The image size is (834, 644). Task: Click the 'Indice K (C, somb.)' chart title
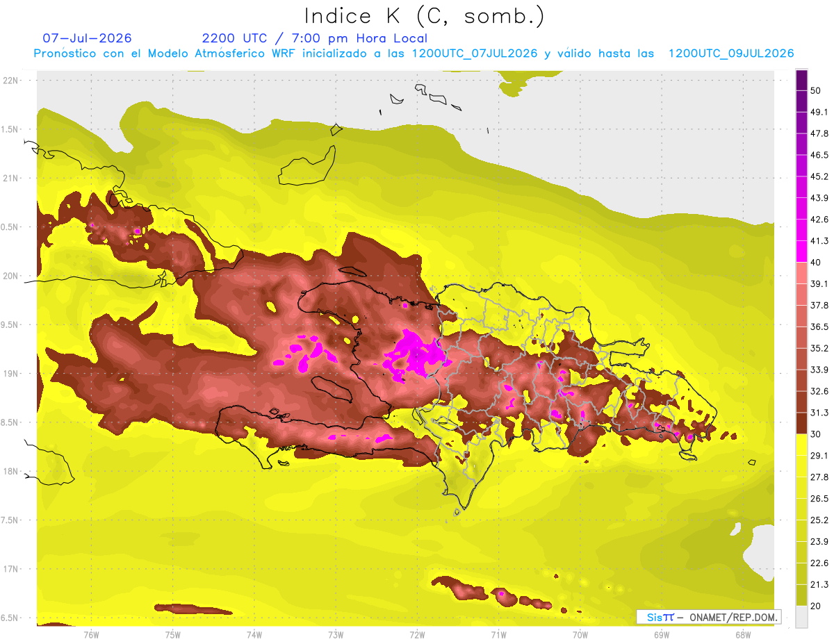tap(424, 16)
